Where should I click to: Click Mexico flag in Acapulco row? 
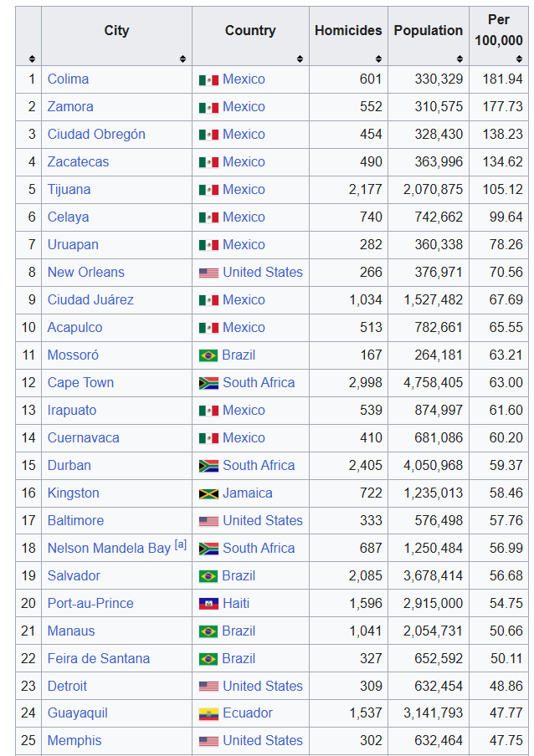coord(208,329)
